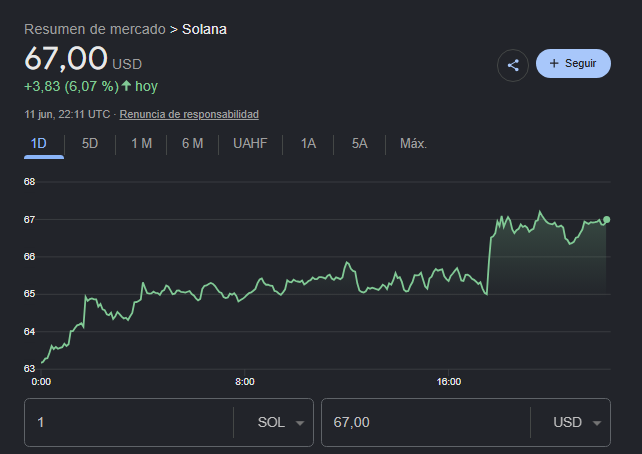Click the 64 price axis label
Image resolution: width=642 pixels, height=454 pixels.
(x=29, y=332)
